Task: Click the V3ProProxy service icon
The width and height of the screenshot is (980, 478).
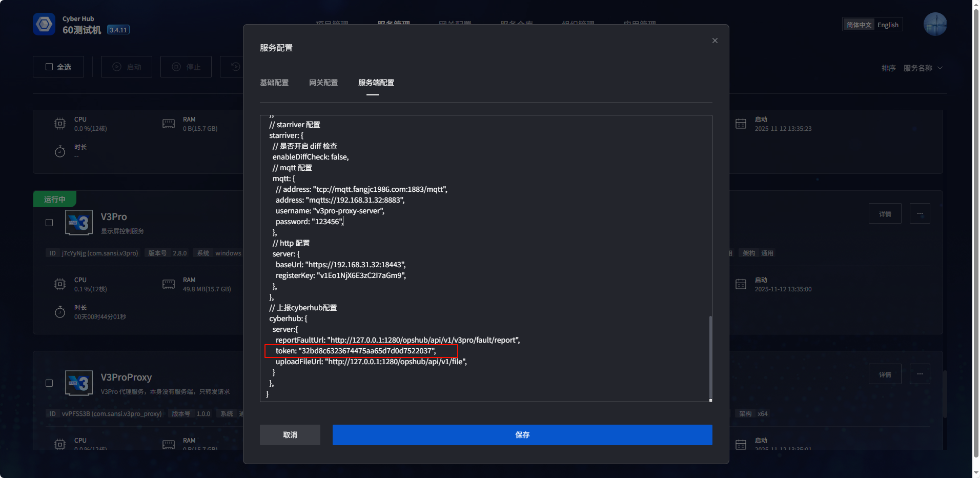Action: (x=79, y=383)
